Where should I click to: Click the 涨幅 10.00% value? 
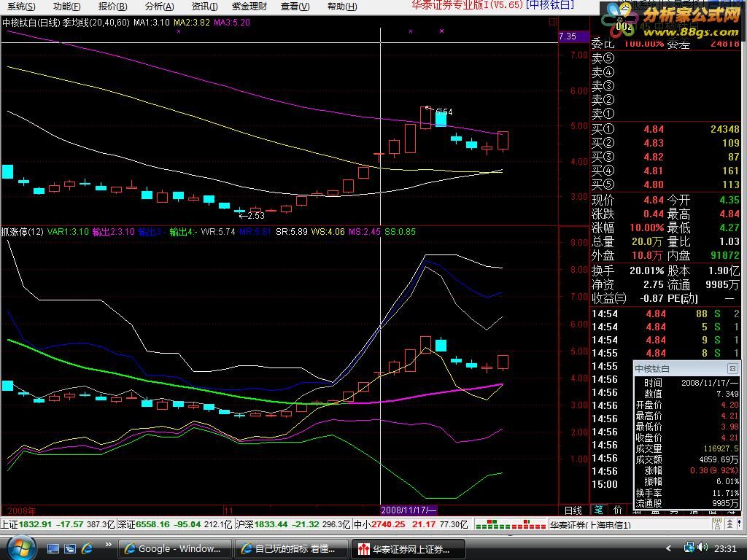646,227
